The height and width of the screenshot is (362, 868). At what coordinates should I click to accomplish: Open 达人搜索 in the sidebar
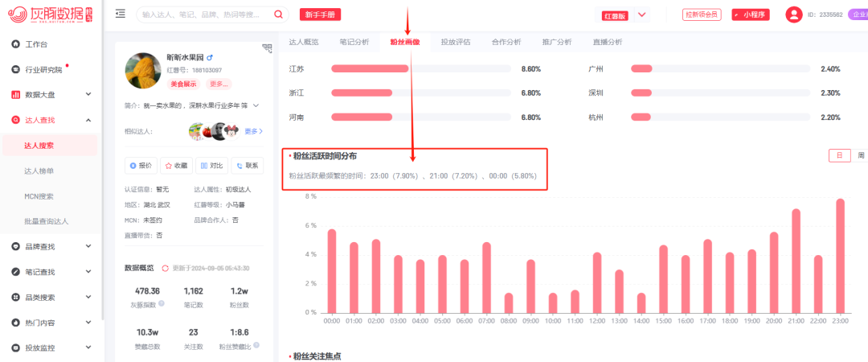(x=50, y=146)
